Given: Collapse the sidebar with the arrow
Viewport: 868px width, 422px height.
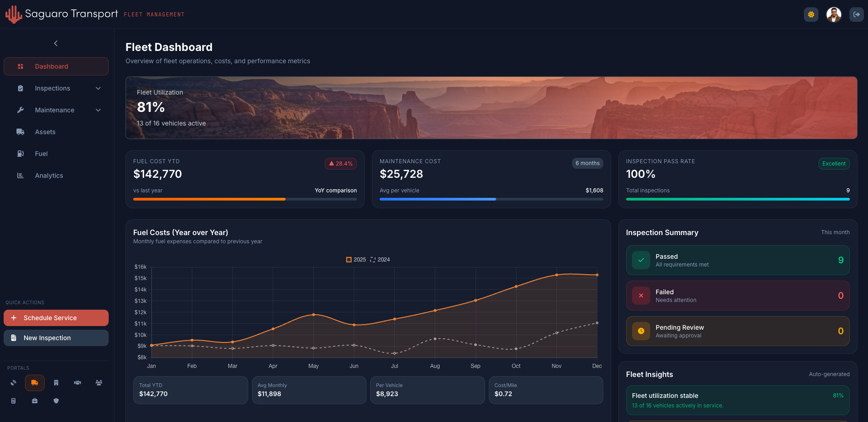Looking at the screenshot, I should pos(55,43).
